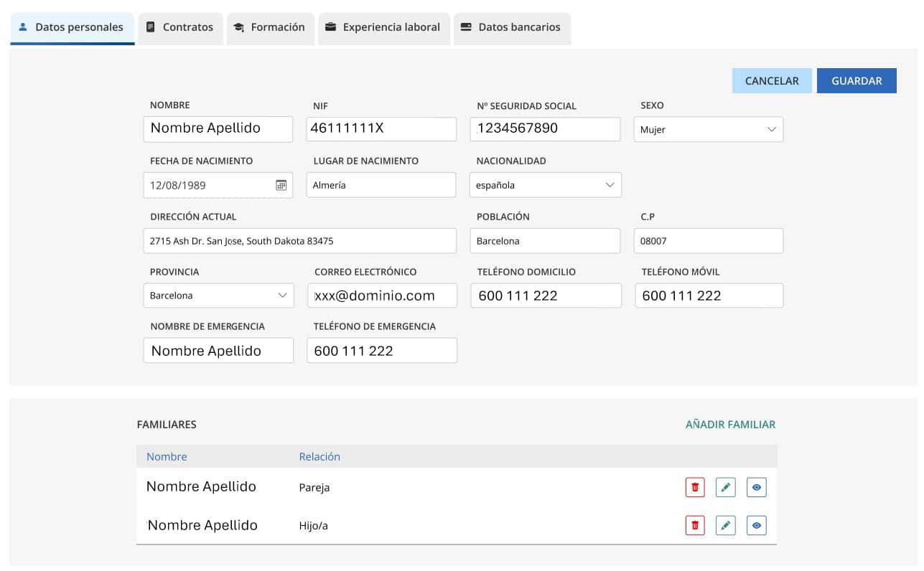View the Pareja family member details

point(756,488)
